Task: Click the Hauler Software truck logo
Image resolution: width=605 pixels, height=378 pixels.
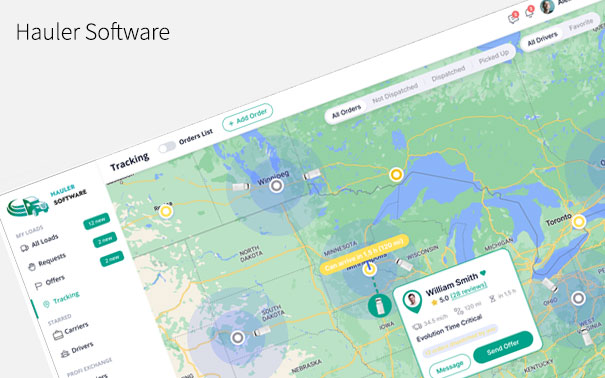Action: [x=28, y=206]
